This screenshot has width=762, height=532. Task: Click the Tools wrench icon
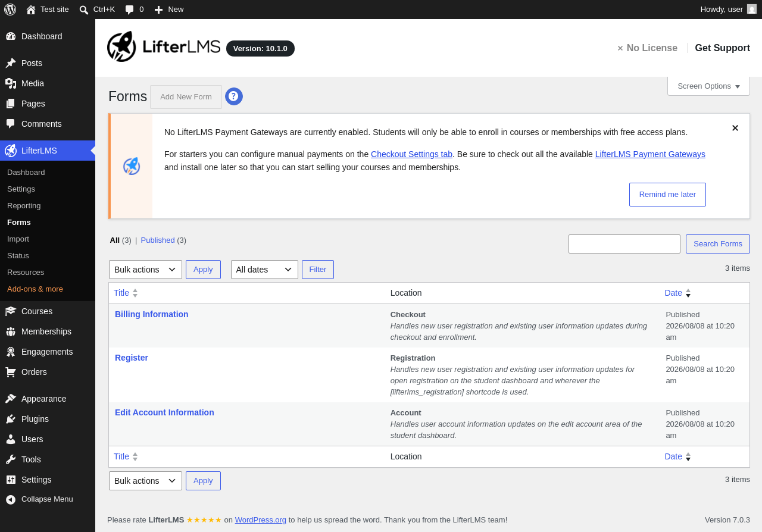11,459
